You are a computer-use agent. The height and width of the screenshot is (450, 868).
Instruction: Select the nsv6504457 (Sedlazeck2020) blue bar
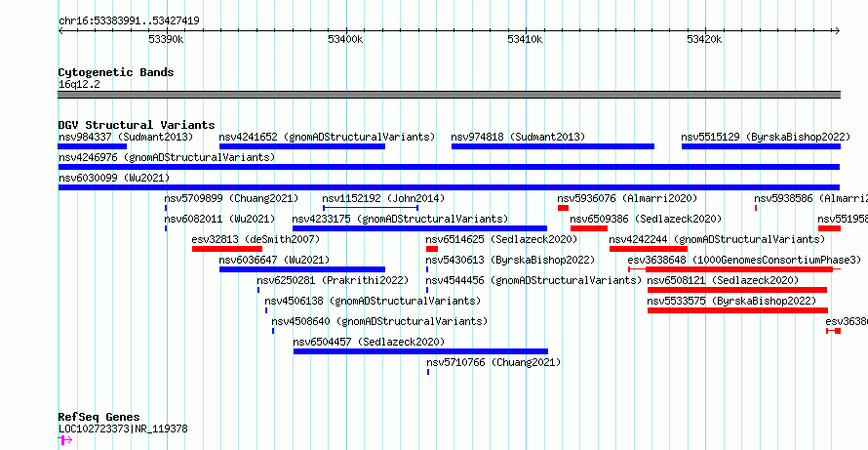coord(420,351)
